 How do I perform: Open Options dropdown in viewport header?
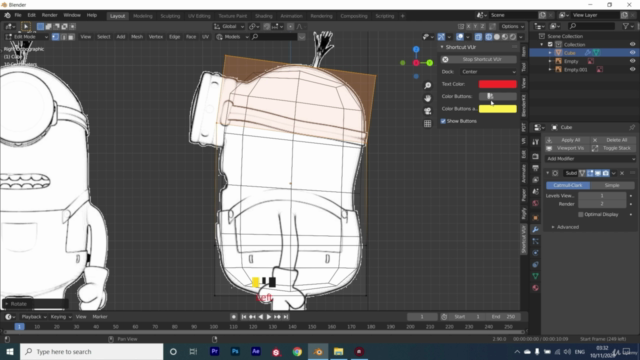coord(513,27)
